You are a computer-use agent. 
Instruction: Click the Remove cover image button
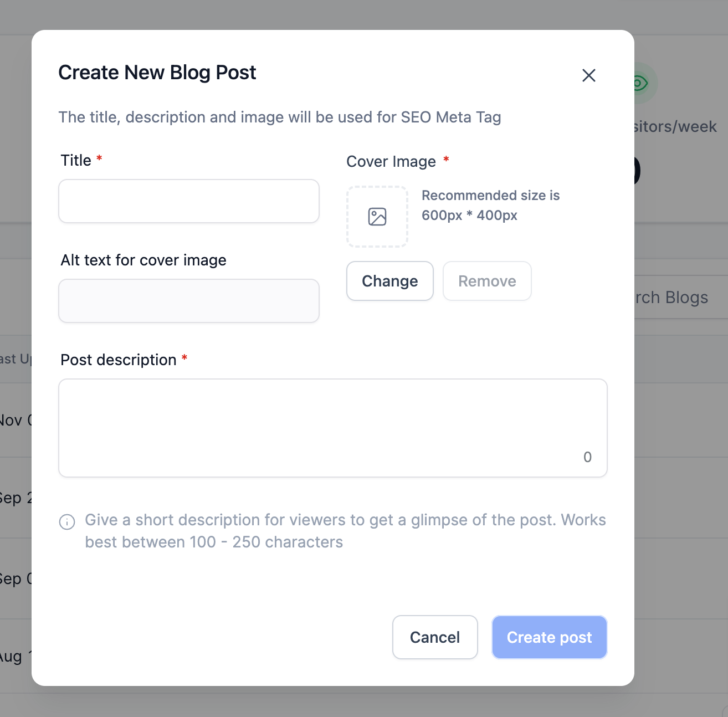[487, 281]
